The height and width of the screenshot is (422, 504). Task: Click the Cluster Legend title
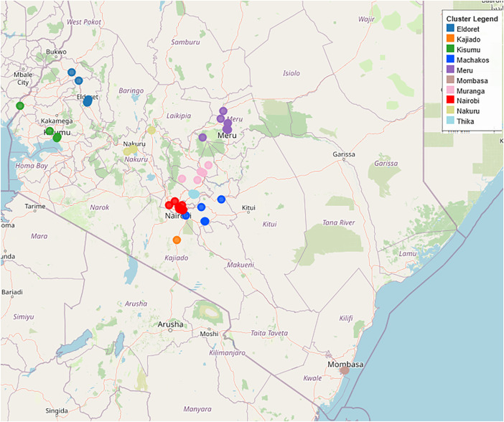tap(472, 19)
